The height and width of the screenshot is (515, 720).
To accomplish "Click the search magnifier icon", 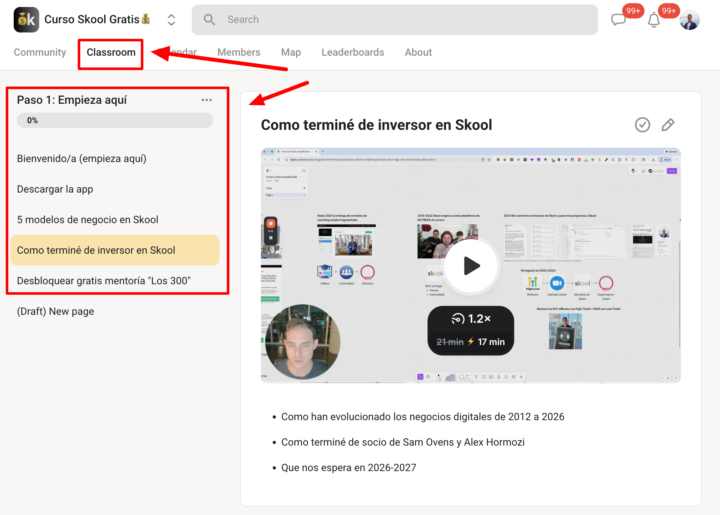I will point(209,20).
